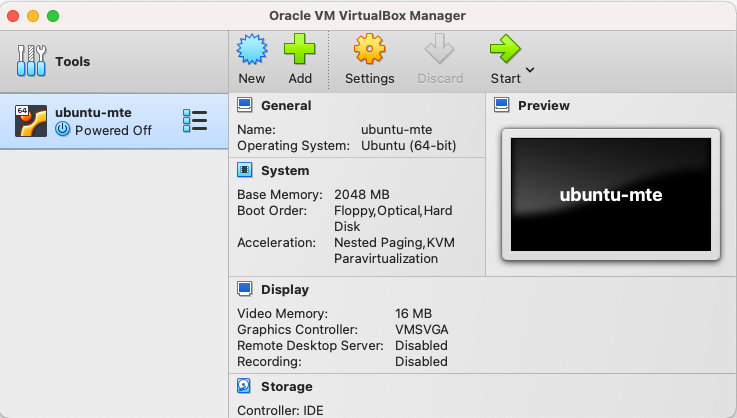Click the Boot Order label

tap(272, 211)
